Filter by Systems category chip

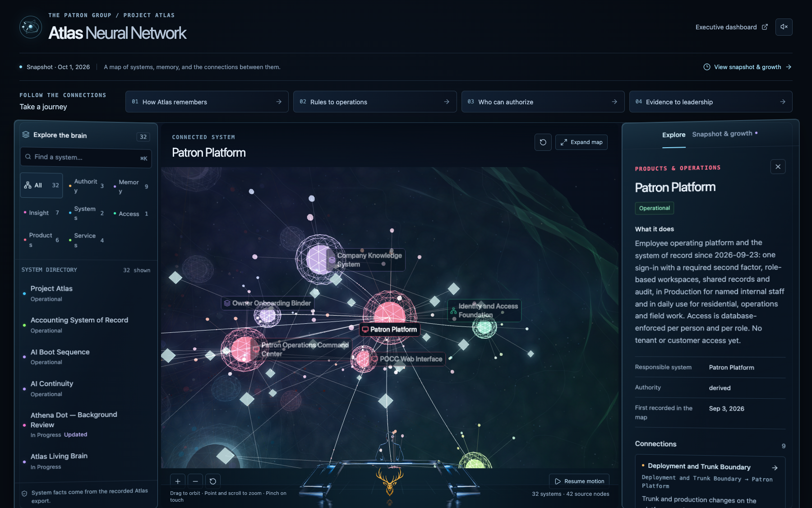click(x=86, y=213)
